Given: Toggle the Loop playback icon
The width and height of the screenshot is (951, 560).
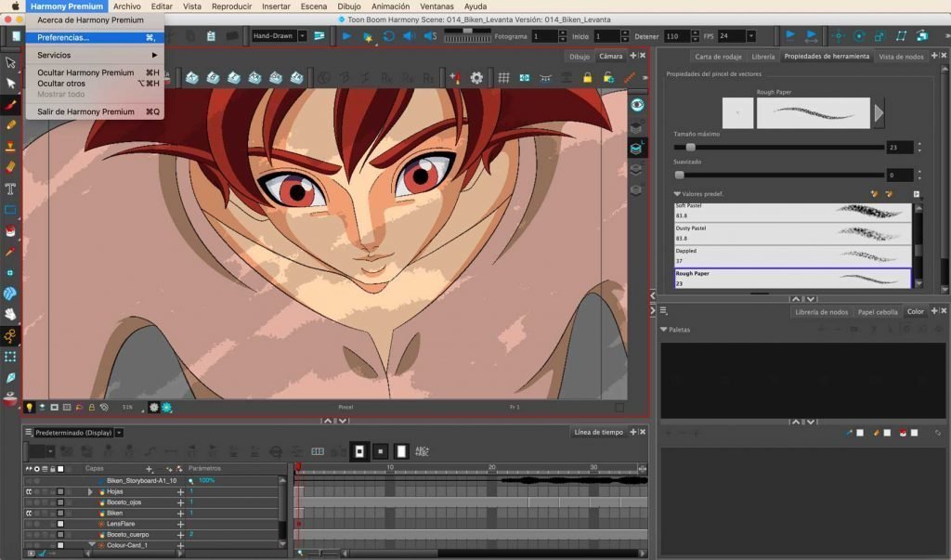Looking at the screenshot, I should click(389, 36).
